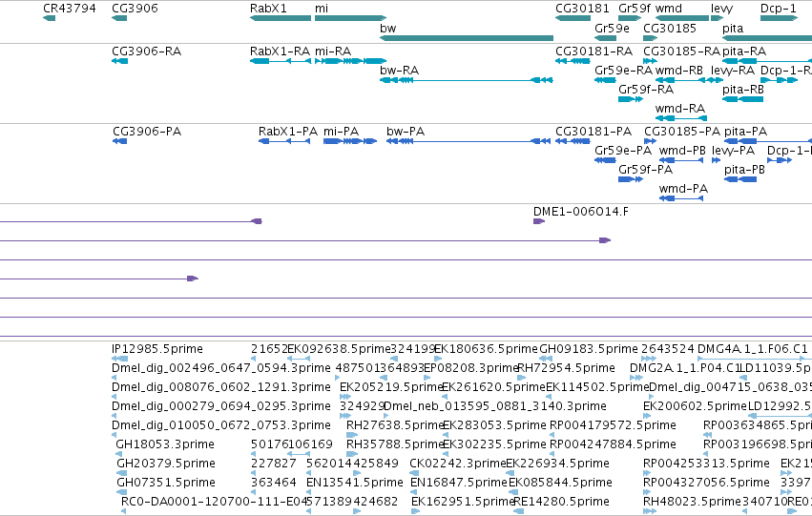
Task: Select the RabX1 gene bar
Action: 281,18
